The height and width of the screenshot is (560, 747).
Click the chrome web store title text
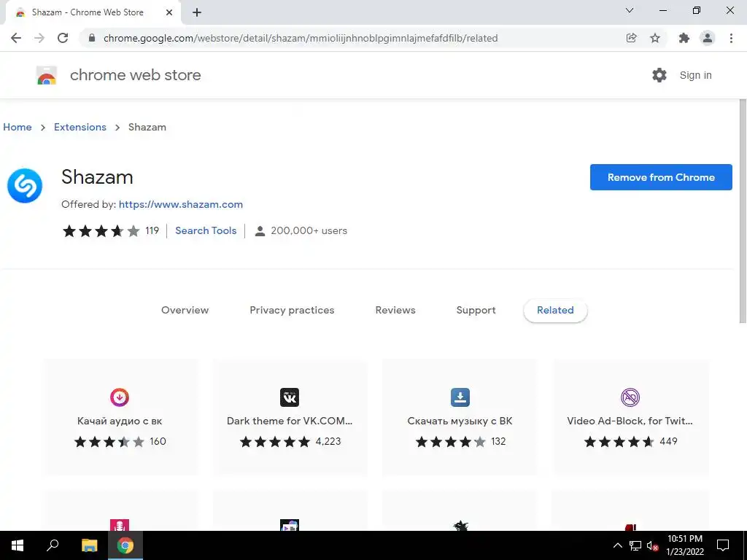click(135, 75)
